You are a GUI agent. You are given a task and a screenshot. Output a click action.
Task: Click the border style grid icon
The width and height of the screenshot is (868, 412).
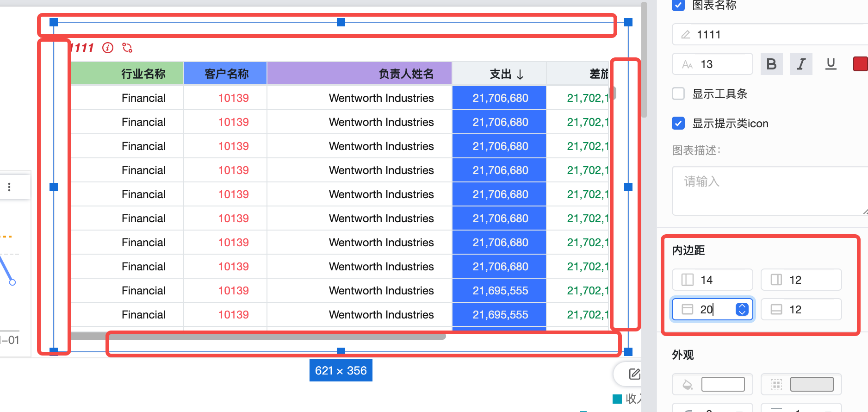point(776,385)
